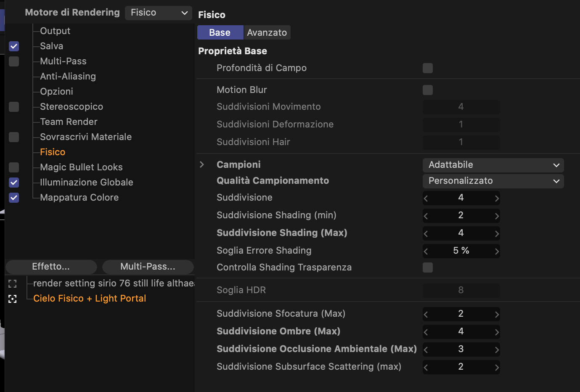Click the Multi-Pass... button
The height and width of the screenshot is (392, 580).
point(148,267)
